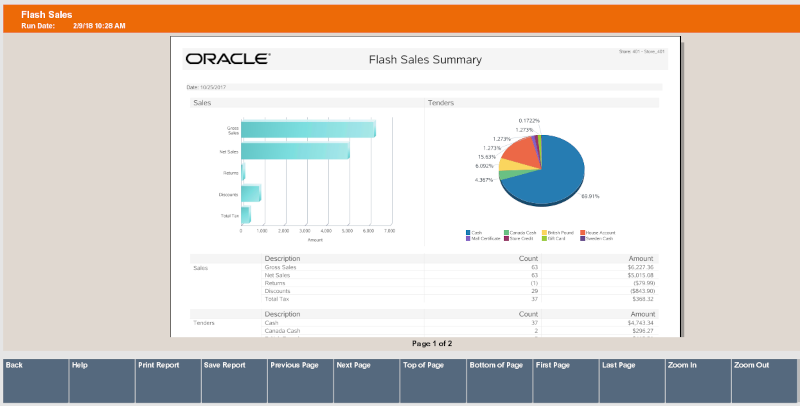800x406 pixels.
Task: Click the British Pound legend swatch
Action: [x=544, y=233]
